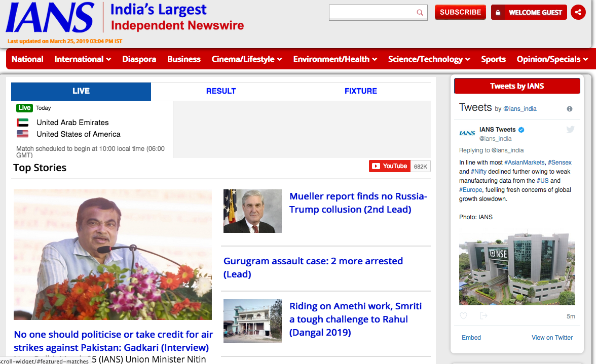
Task: Click the Tweets by IANS header
Action: coord(517,86)
